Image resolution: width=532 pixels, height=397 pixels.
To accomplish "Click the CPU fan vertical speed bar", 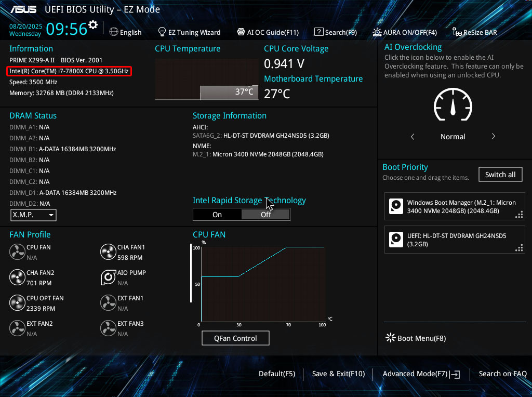I will 191,273.
